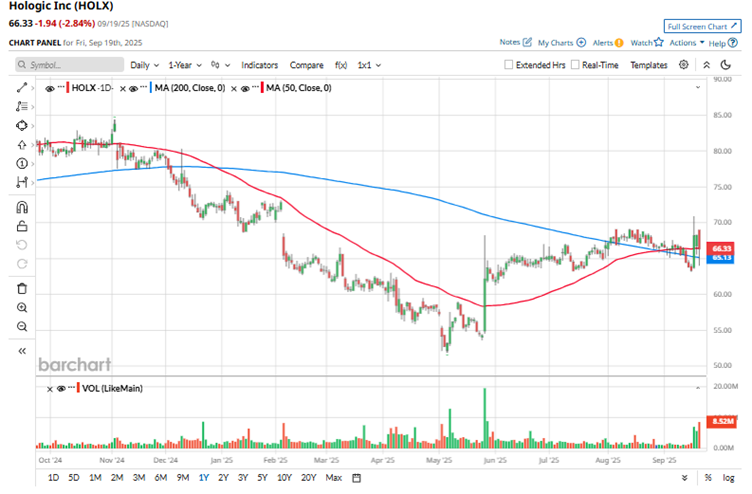Select the 20Y time range
The height and width of the screenshot is (494, 752).
(308, 478)
